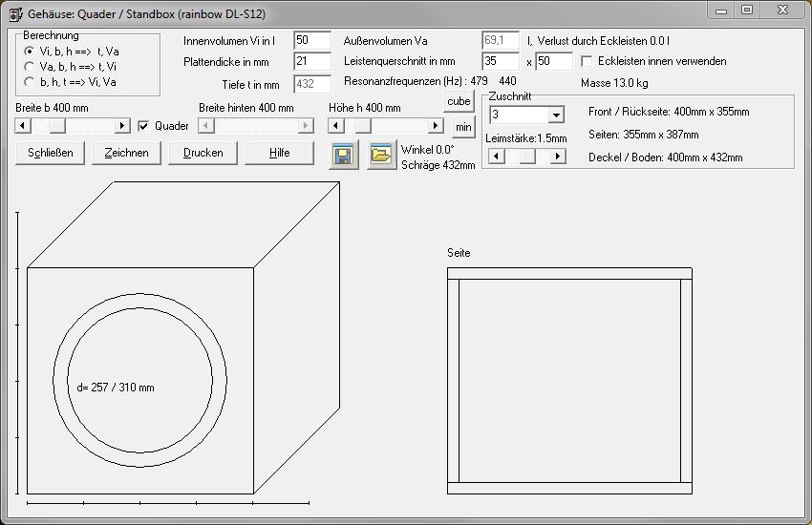Click the floppy disk save icon

343,155
